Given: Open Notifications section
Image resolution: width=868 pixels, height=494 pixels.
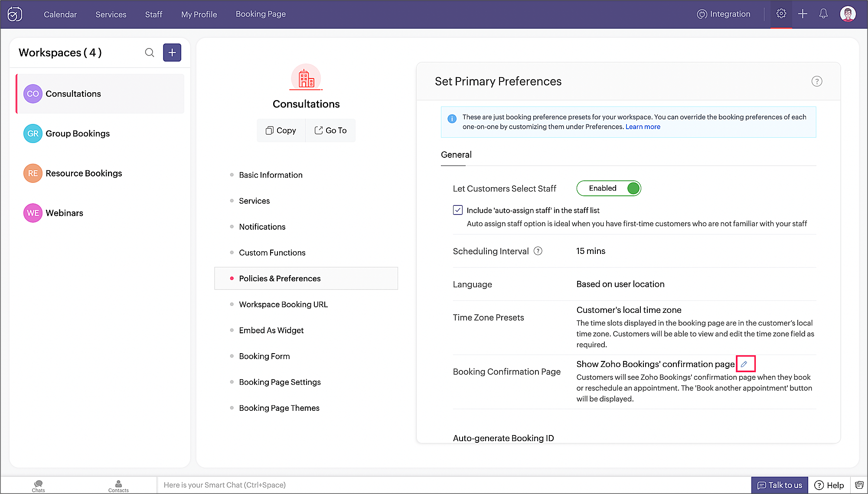Looking at the screenshot, I should tap(262, 227).
